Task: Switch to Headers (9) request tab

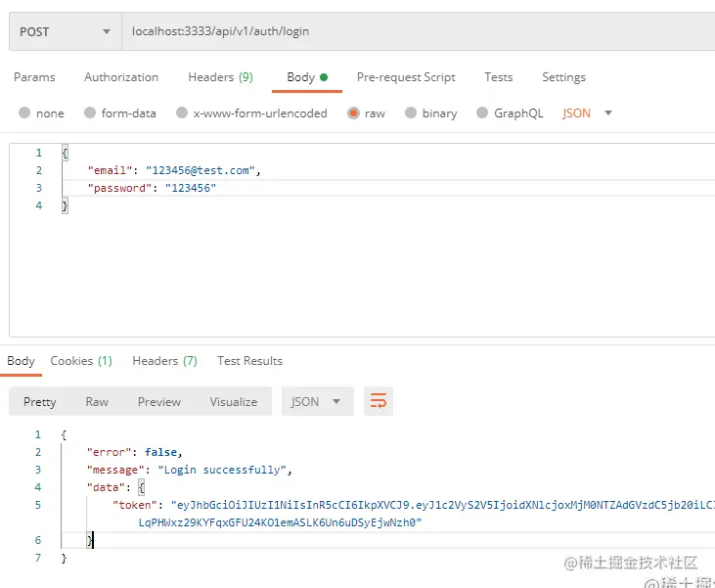Action: (x=220, y=77)
